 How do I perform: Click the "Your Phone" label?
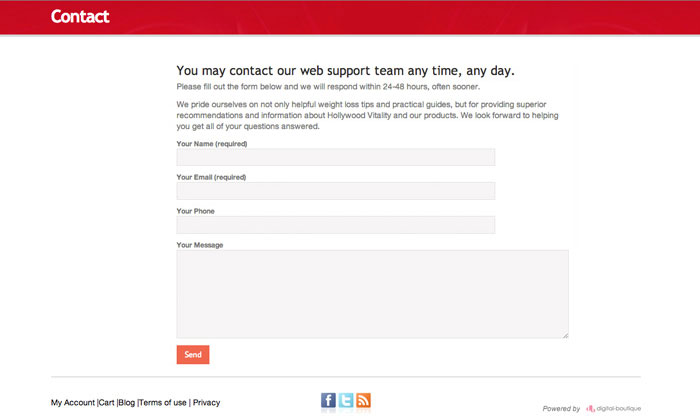tap(195, 211)
